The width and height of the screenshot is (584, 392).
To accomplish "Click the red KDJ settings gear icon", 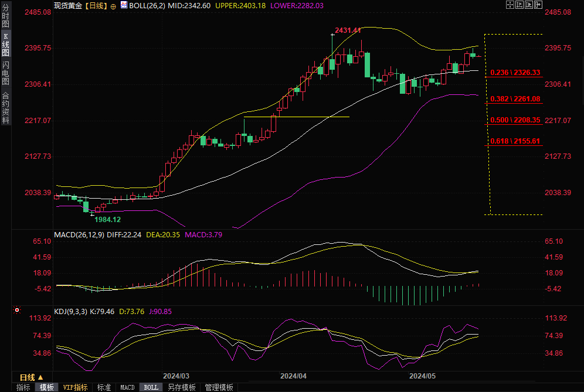I will point(17,310).
